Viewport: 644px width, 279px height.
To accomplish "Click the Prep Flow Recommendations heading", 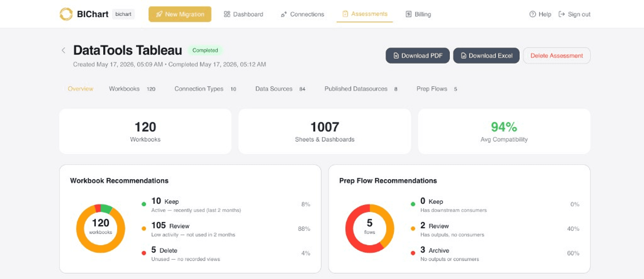I will click(x=388, y=181).
